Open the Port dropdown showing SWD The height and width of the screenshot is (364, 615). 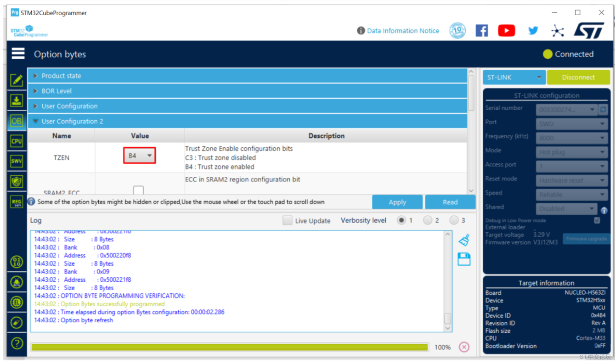(572, 124)
